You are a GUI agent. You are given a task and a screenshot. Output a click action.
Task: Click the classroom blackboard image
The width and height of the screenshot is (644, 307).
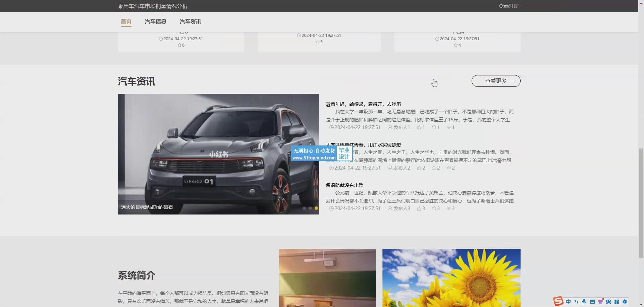(327, 278)
